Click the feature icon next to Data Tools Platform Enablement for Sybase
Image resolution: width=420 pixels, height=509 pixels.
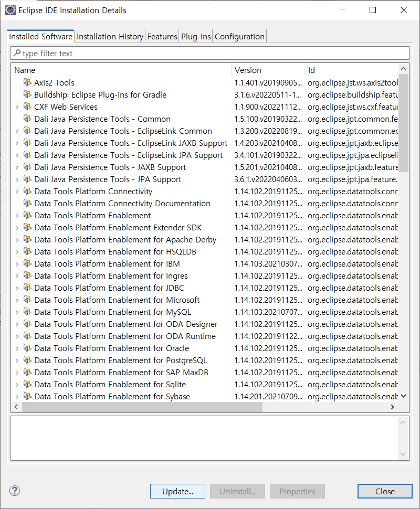27,396
